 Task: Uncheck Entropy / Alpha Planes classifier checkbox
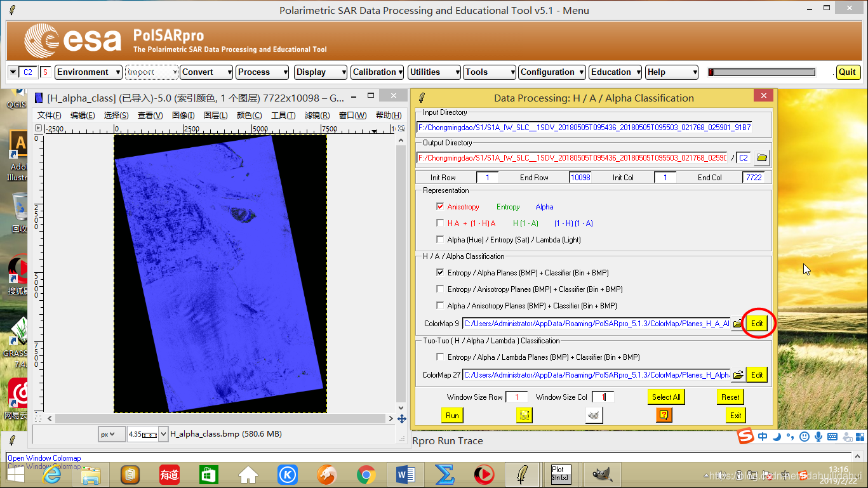(440, 273)
